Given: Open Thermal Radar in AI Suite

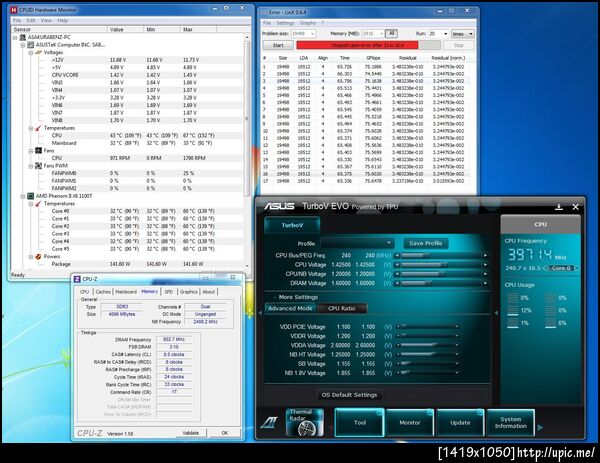Looking at the screenshot, I should 305,422.
